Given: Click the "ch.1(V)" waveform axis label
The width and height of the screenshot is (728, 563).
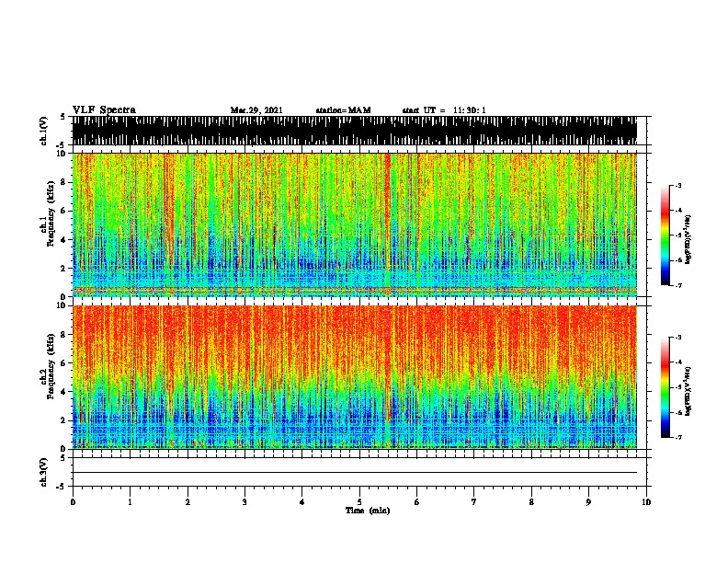Looking at the screenshot, I should pyautogui.click(x=43, y=131).
